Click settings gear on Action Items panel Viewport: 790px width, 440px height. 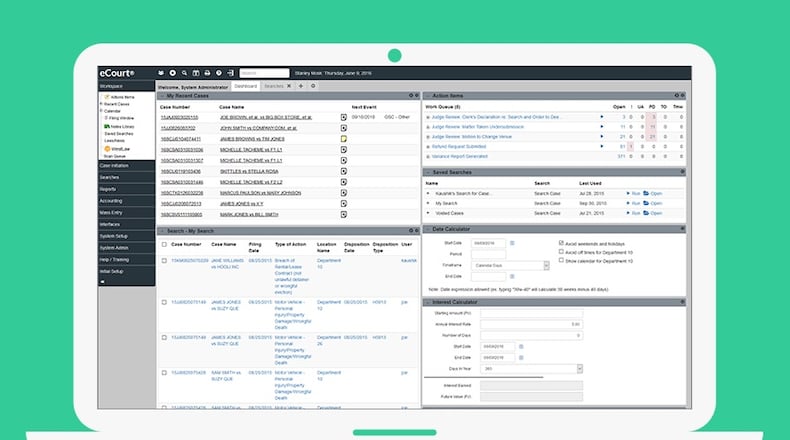click(x=677, y=95)
